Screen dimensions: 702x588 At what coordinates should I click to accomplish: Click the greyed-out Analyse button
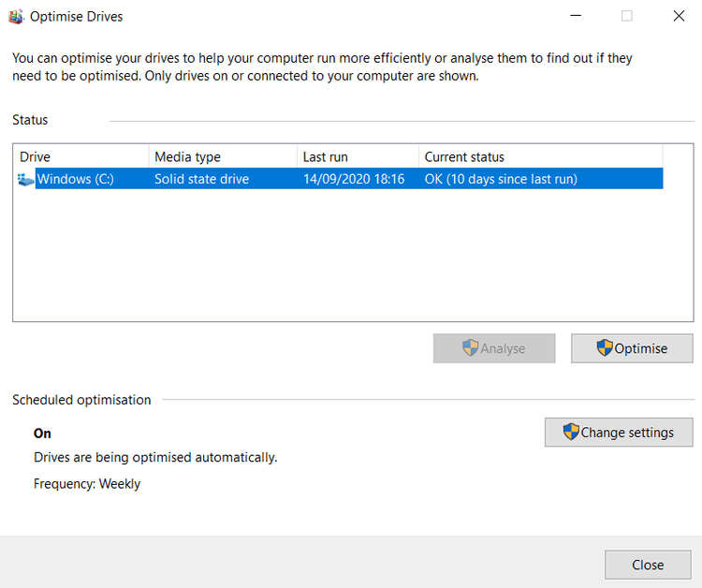494,348
